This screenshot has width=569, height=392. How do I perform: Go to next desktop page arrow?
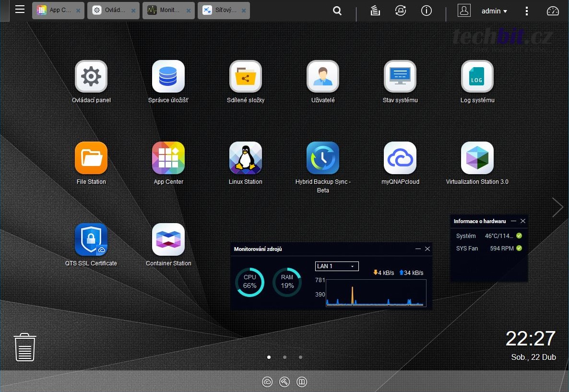click(557, 207)
